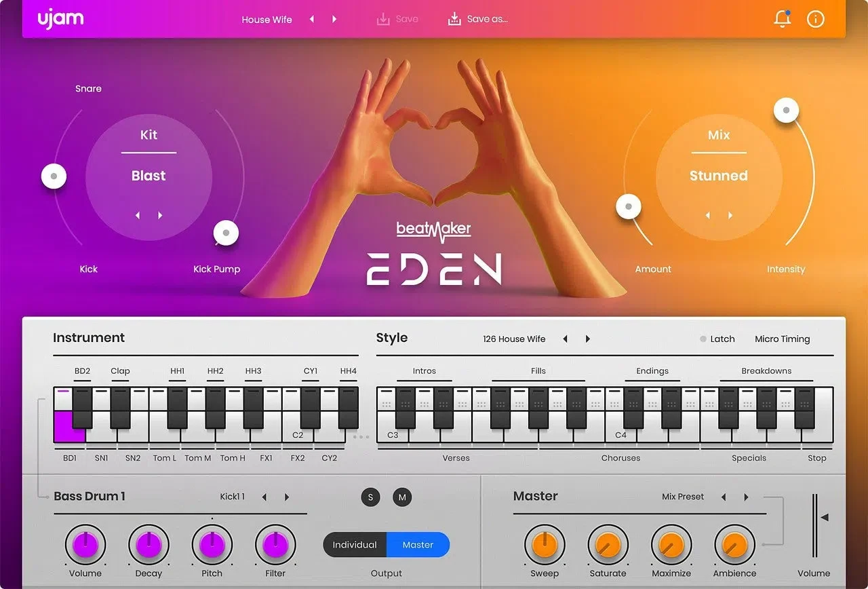Solo Bass Drum 1 with S button
This screenshot has height=589, width=868.
click(x=370, y=497)
